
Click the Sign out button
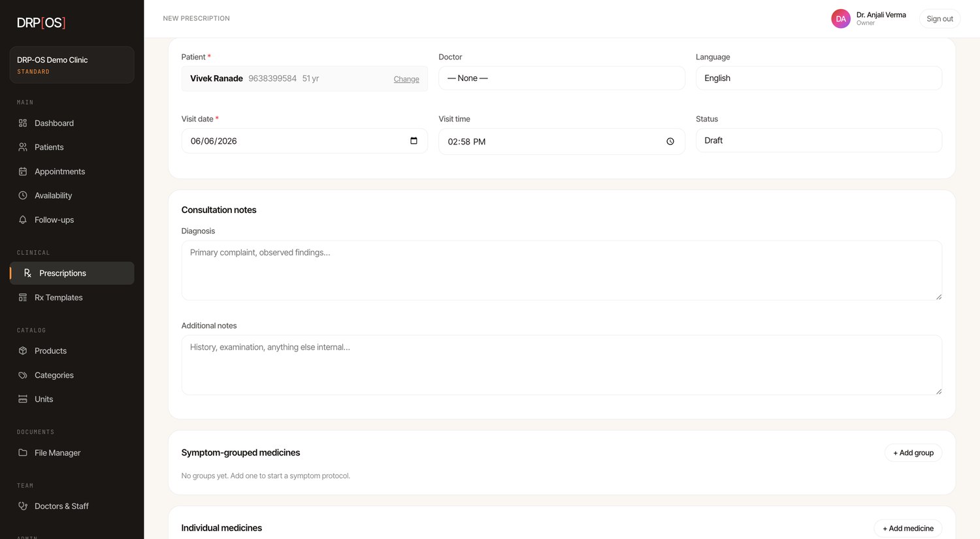[939, 19]
